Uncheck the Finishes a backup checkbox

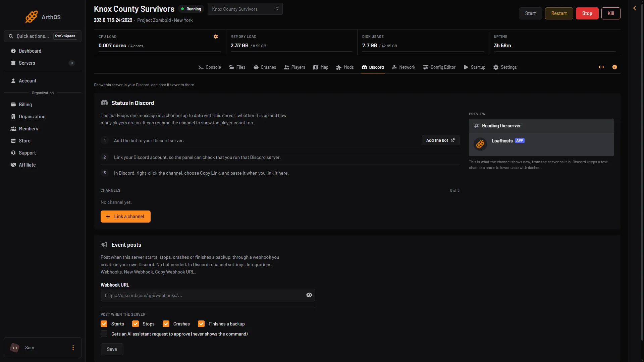click(201, 324)
